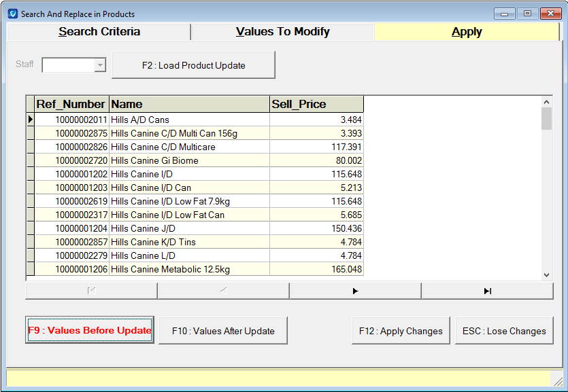Click the Ref_Number column header
The width and height of the screenshot is (568, 392).
click(71, 104)
